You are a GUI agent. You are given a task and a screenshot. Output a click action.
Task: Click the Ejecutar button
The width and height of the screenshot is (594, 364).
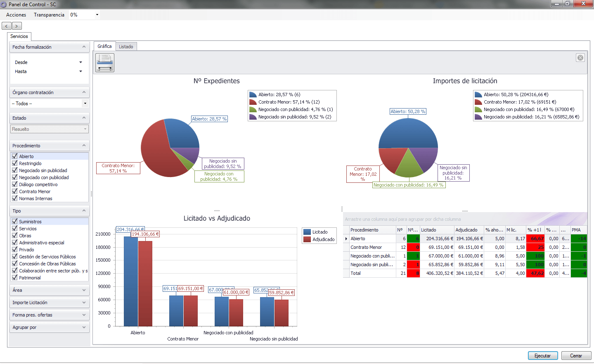click(543, 356)
